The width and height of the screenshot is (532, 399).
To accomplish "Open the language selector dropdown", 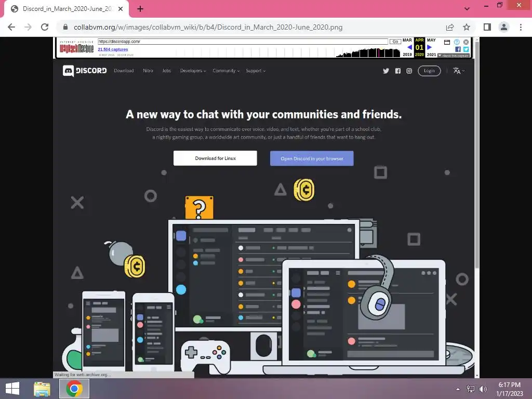I will (459, 71).
